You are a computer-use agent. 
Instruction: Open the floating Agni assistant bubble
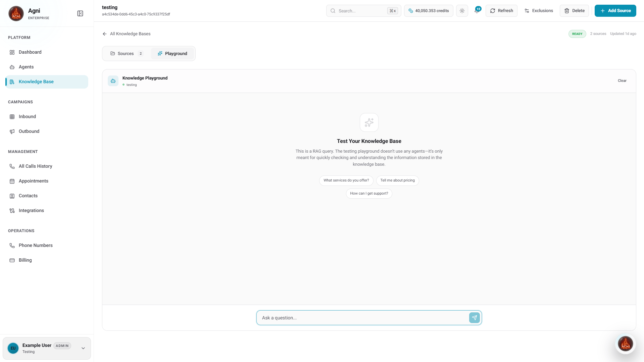(x=626, y=344)
